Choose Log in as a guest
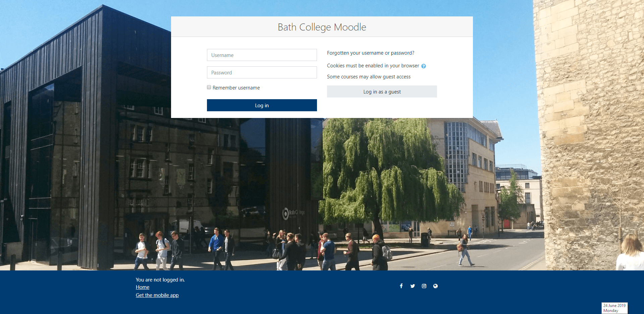Image resolution: width=644 pixels, height=314 pixels. 382,91
